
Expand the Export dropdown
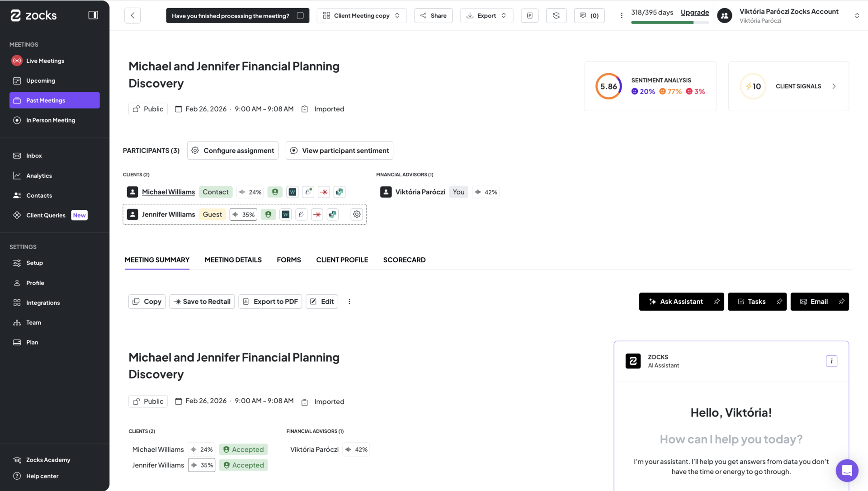[x=486, y=15]
